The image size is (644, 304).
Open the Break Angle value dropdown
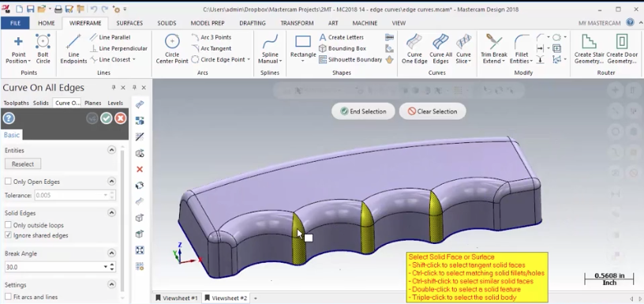tap(106, 267)
